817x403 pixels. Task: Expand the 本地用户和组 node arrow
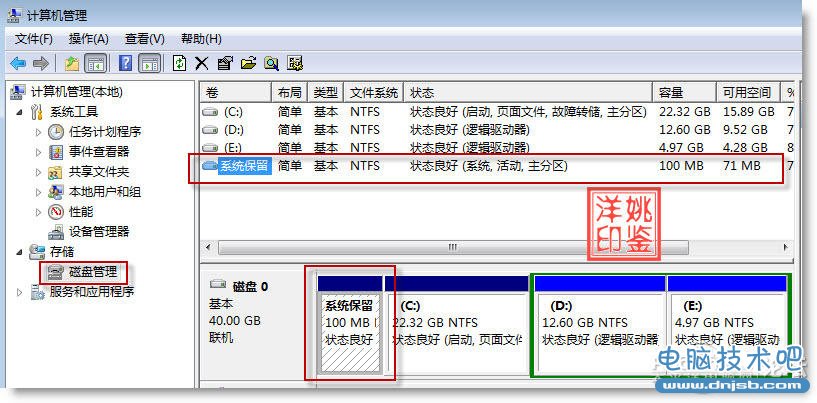tap(38, 192)
